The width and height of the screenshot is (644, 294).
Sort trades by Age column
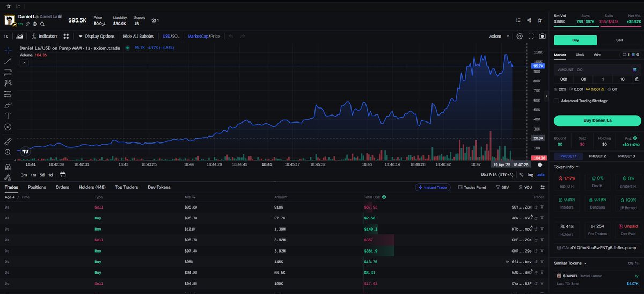pyautogui.click(x=9, y=197)
